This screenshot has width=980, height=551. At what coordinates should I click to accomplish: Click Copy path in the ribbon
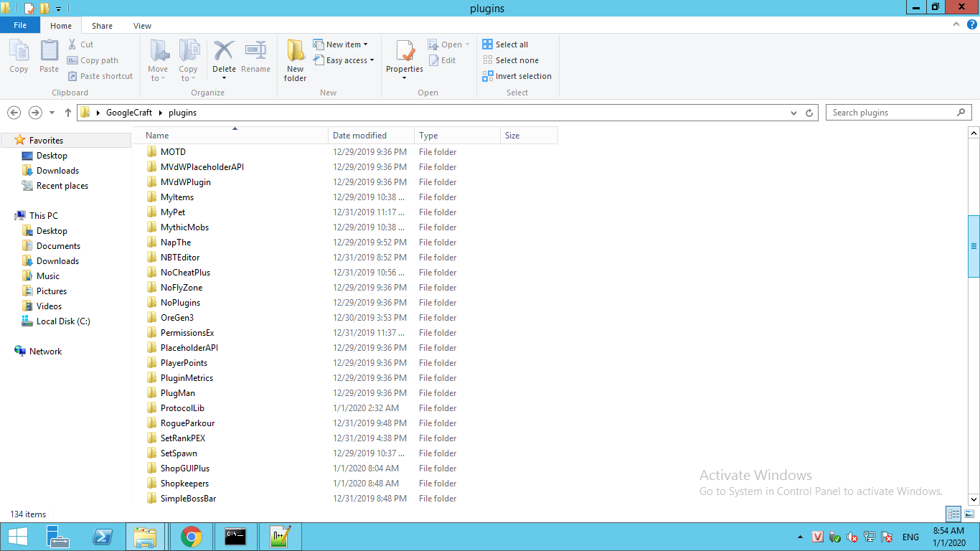coord(93,60)
